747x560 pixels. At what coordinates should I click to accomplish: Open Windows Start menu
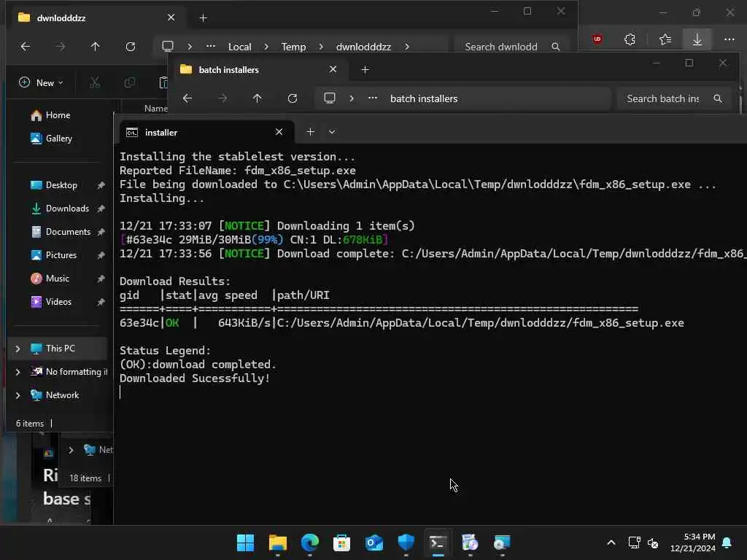coord(245,542)
